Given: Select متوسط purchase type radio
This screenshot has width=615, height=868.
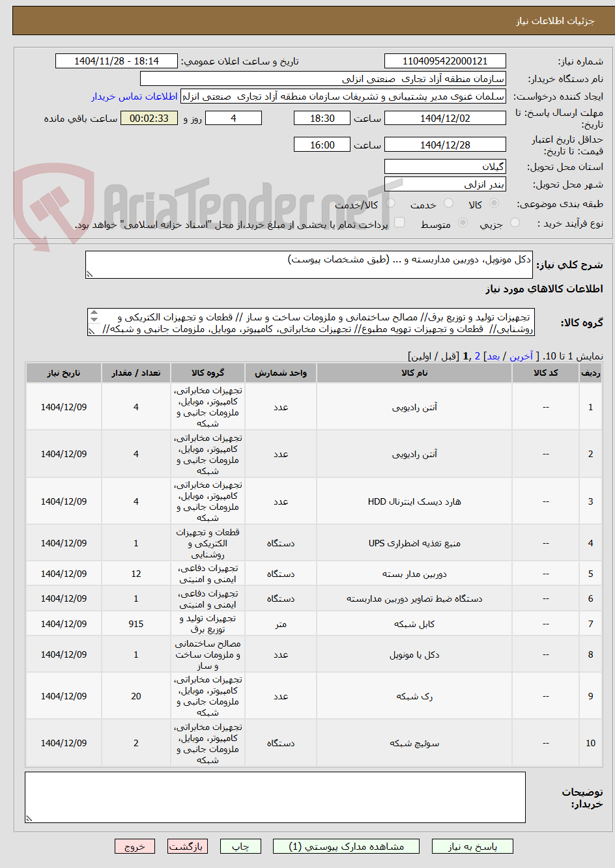Looking at the screenshot, I should coord(463,223).
